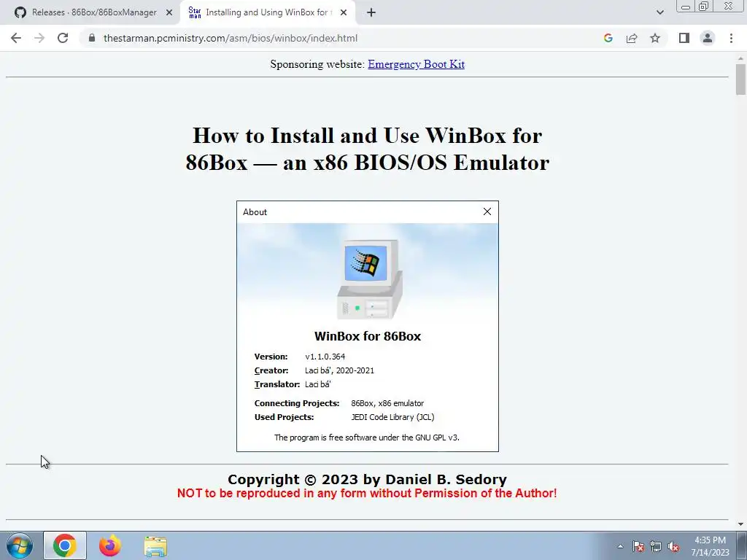Screen dimensions: 747x560
Task: Click the muted volume tray icon
Action: point(673,546)
